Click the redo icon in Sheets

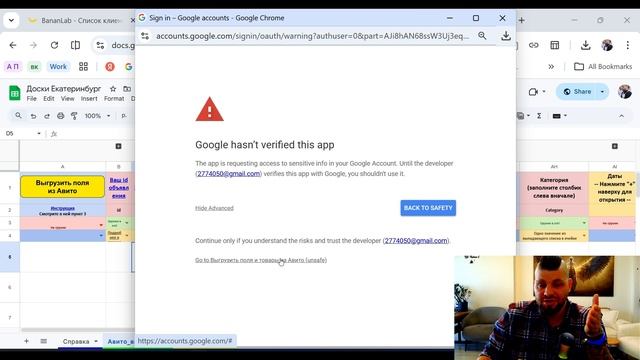pyautogui.click(x=47, y=116)
